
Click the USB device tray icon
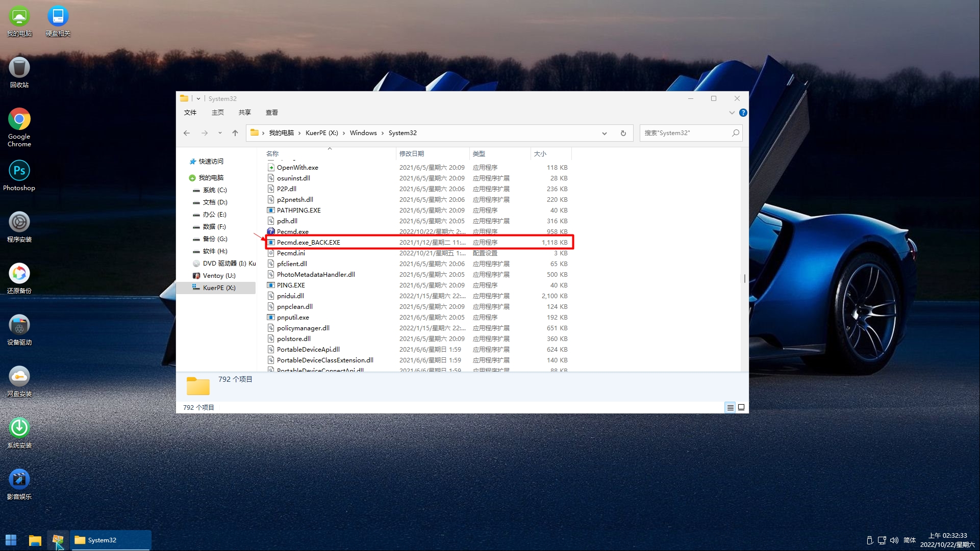(x=869, y=540)
